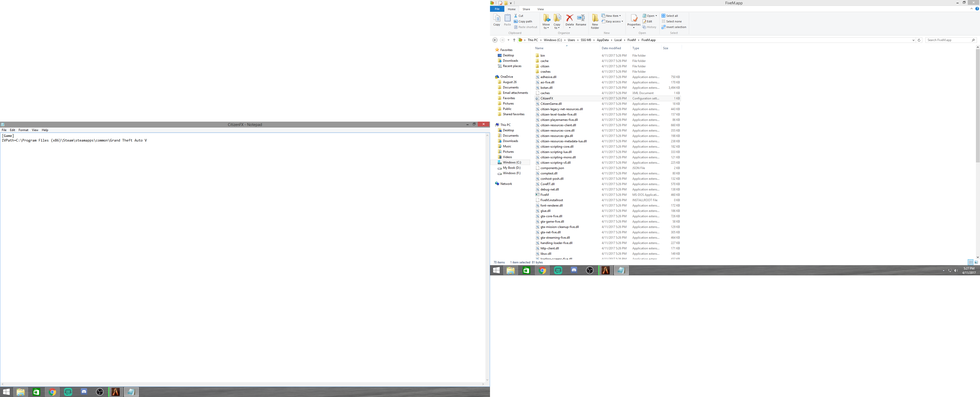Switch to the View ribbon tab
980x397 pixels.
(x=541, y=9)
